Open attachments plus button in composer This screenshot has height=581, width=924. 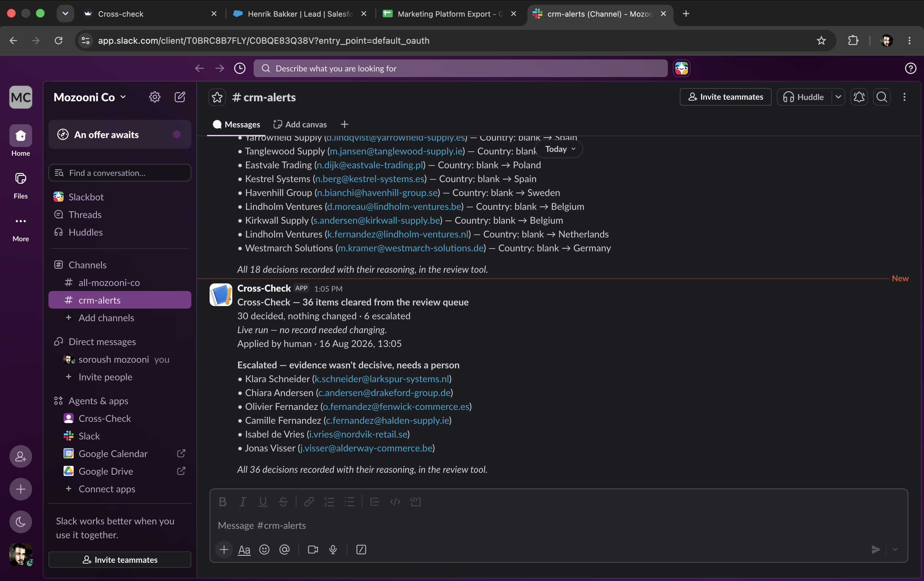coord(224,550)
